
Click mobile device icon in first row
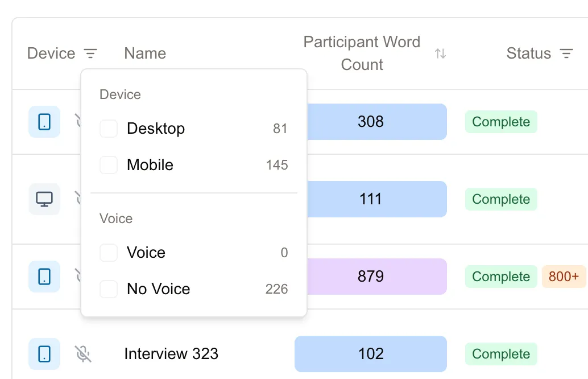coord(44,121)
